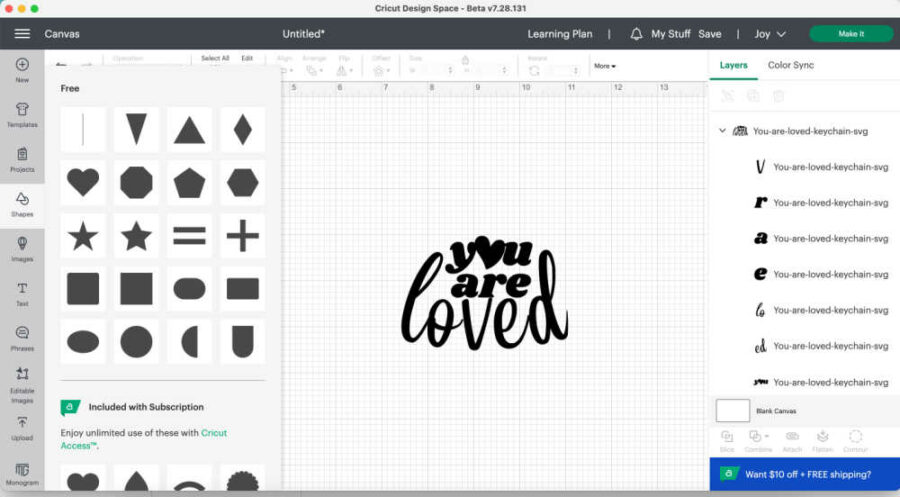Open the Upload tool
The image size is (900, 497).
click(22, 428)
